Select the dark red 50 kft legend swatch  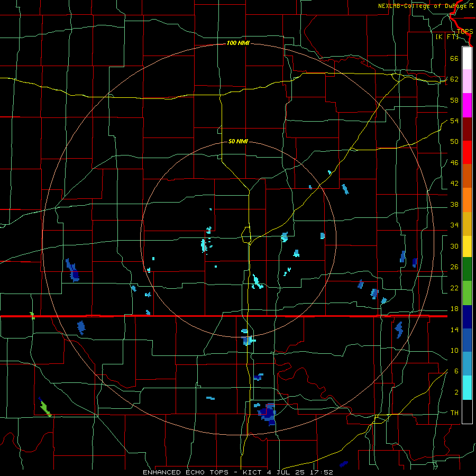(467, 129)
